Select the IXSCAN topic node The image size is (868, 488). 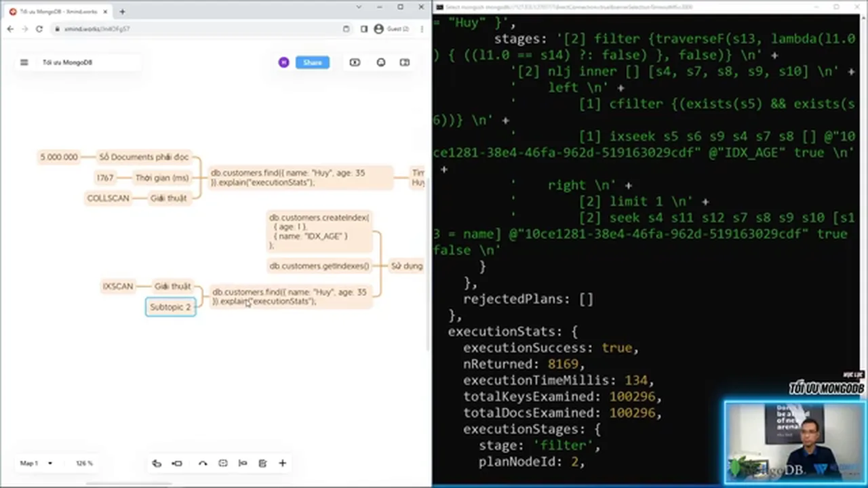point(118,286)
